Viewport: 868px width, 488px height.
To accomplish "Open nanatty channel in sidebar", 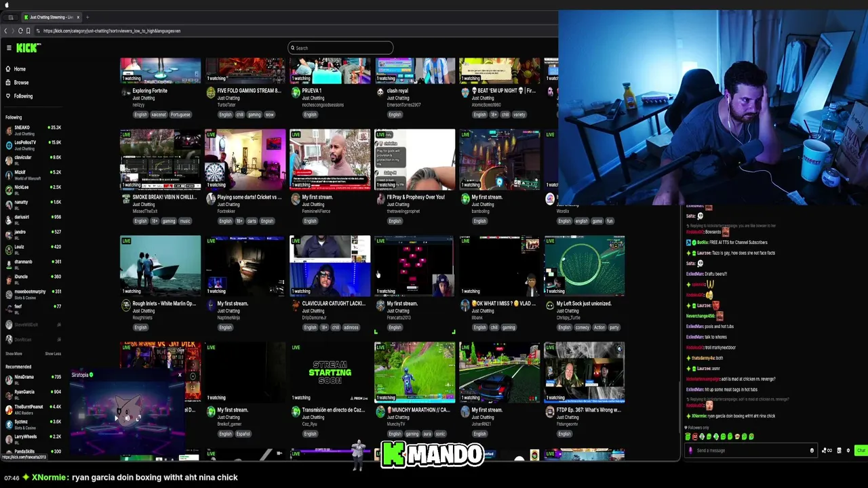I will (x=33, y=204).
